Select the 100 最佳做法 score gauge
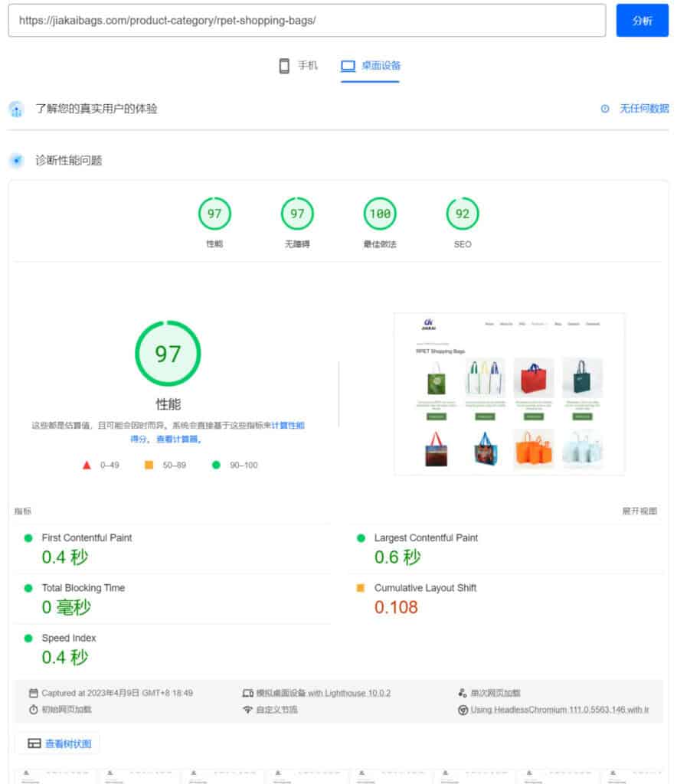Image resolution: width=677 pixels, height=784 pixels. tap(380, 214)
